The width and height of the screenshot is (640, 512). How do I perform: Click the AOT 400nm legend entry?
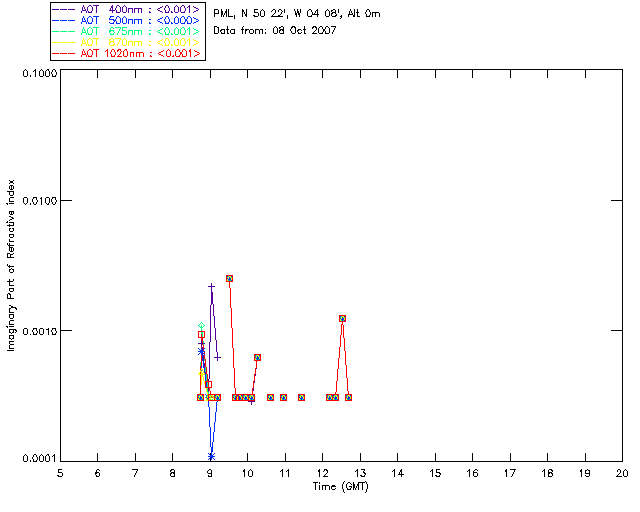coord(126,9)
